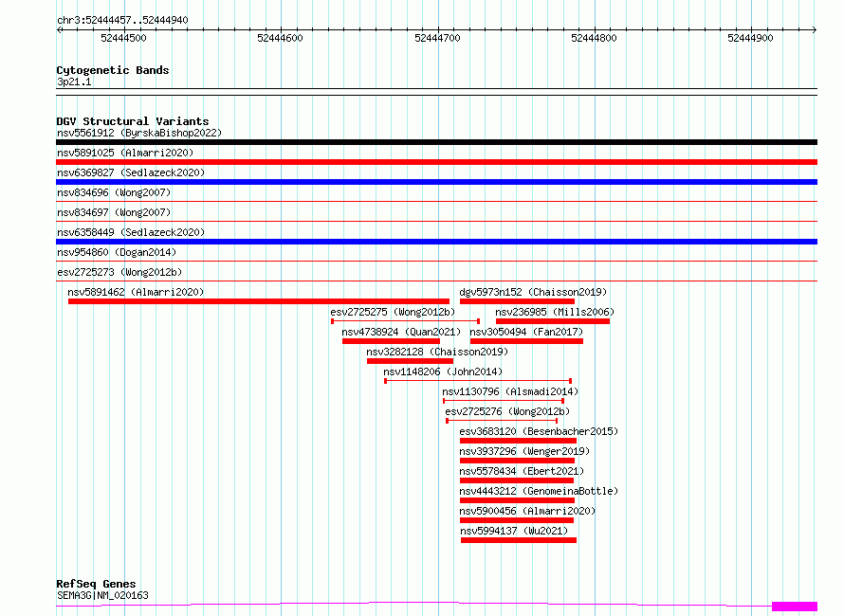Click ruler position 52444500

(124, 38)
